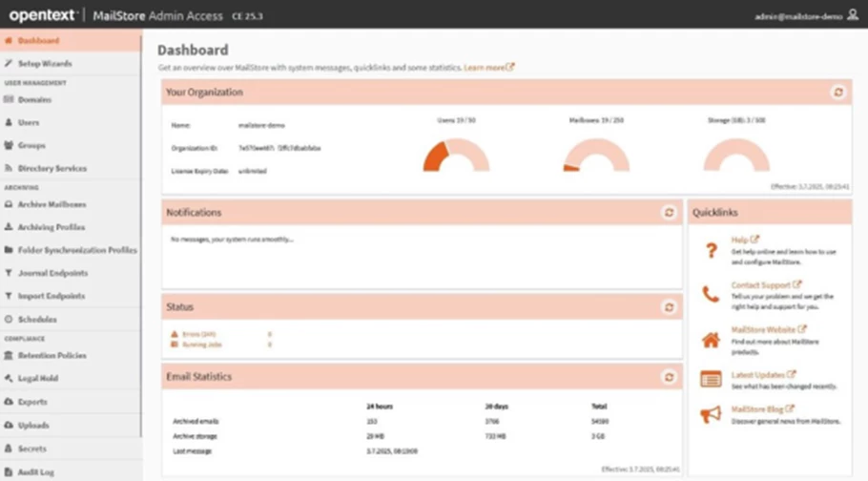
Task: Click the Dashboard home icon in sidebar
Action: (9, 40)
